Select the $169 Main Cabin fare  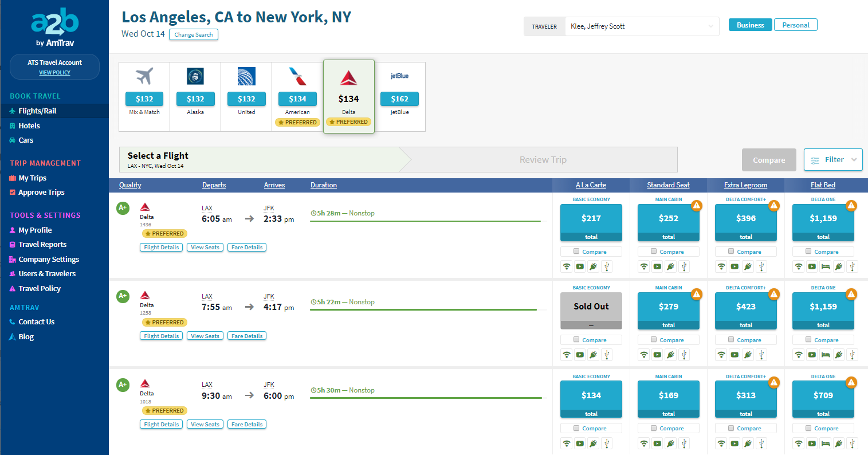point(668,395)
